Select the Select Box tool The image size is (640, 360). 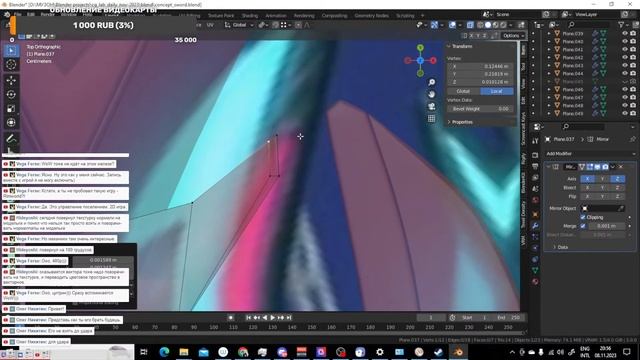click(11, 51)
